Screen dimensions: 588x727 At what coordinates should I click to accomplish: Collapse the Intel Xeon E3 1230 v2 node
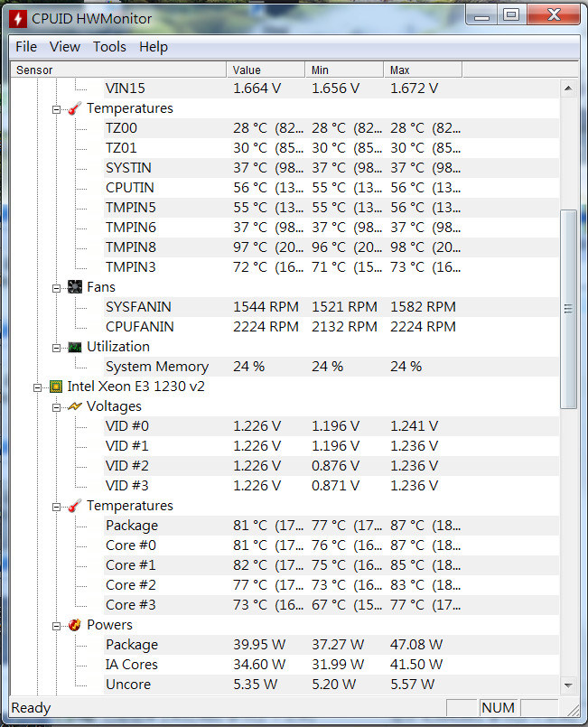click(x=38, y=387)
